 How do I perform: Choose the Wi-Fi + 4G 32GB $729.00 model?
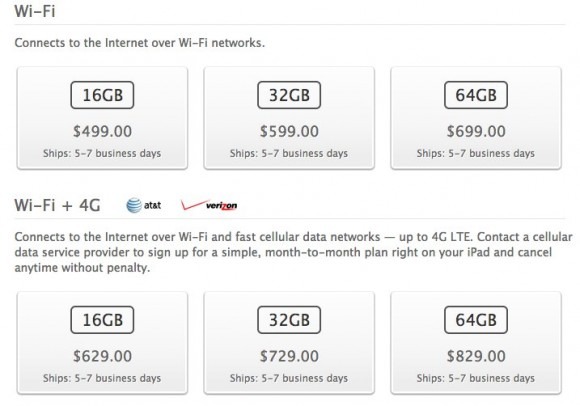click(x=289, y=343)
